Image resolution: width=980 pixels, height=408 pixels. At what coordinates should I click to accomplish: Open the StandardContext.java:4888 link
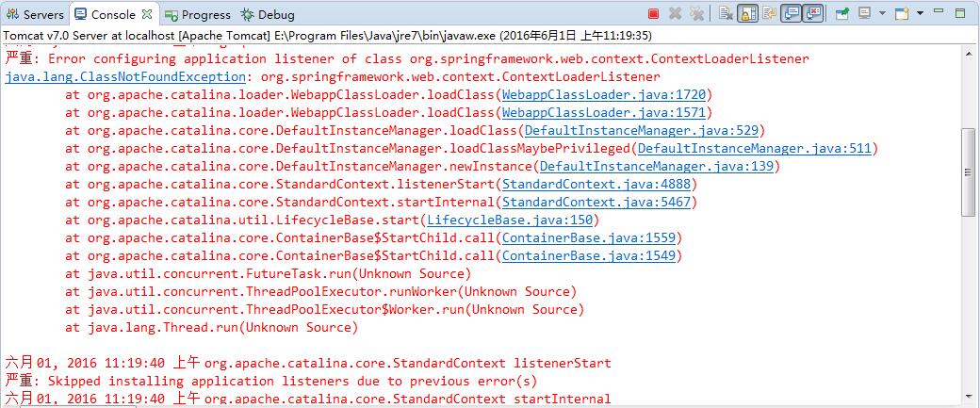[596, 185]
